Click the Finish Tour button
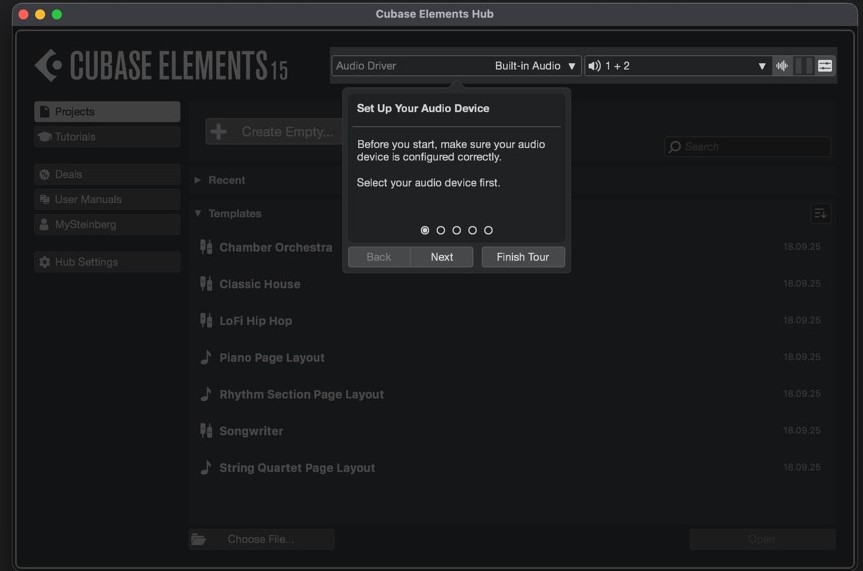 [x=523, y=257]
